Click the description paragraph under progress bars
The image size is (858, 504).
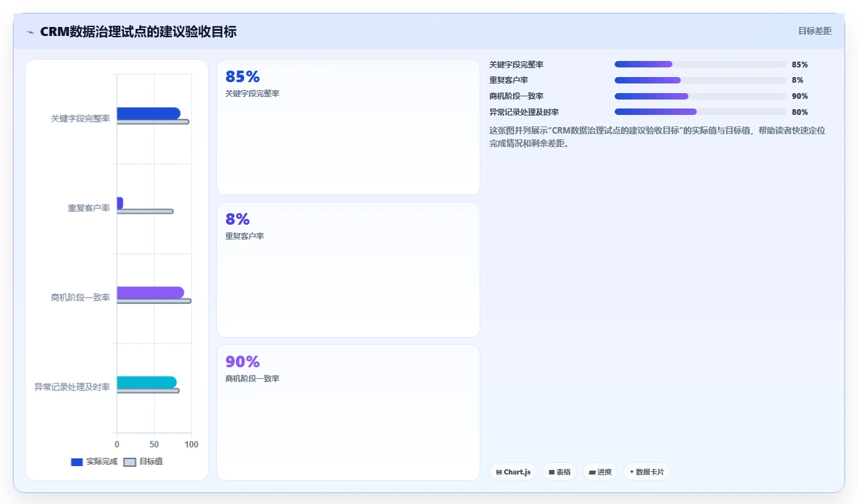(x=657, y=137)
